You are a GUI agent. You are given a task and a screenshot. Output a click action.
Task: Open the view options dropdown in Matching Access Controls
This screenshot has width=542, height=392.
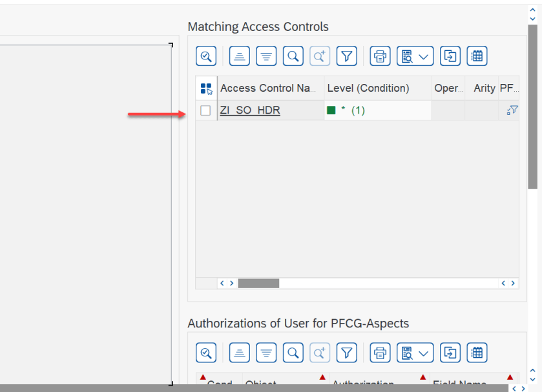pos(424,56)
